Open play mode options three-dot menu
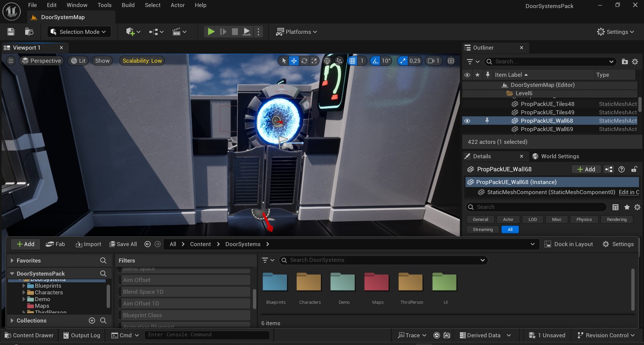 [258, 32]
